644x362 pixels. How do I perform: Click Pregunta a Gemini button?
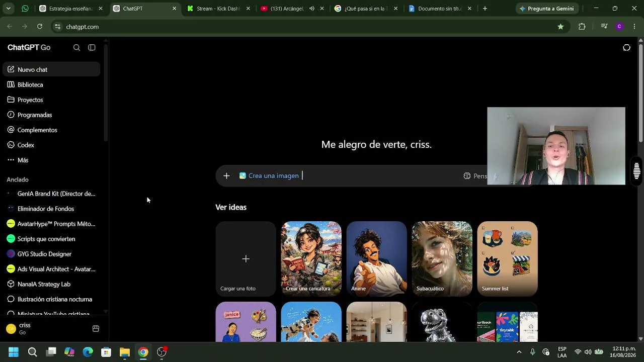click(546, 9)
